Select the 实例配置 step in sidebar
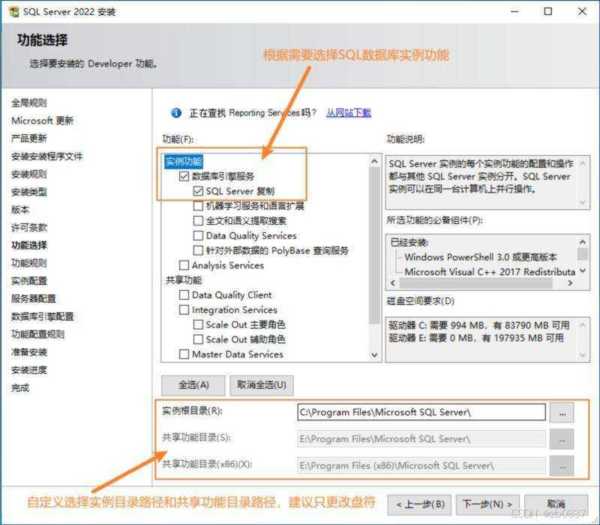Image resolution: width=600 pixels, height=525 pixels. point(29,281)
